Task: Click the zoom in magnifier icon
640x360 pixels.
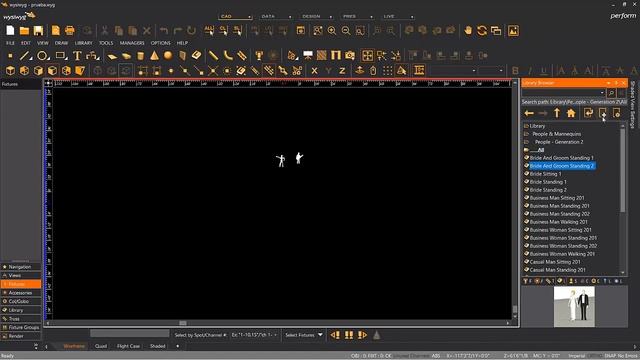Action: pyautogui.click(x=332, y=31)
